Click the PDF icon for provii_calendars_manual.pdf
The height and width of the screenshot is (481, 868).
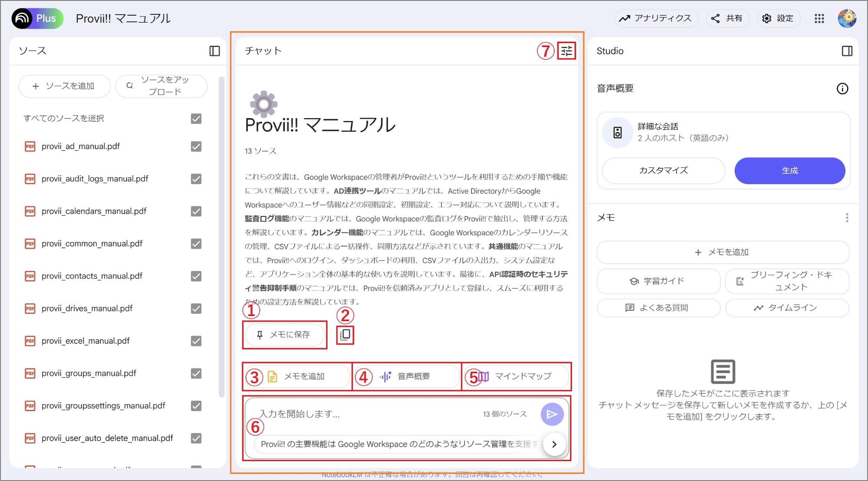click(30, 211)
